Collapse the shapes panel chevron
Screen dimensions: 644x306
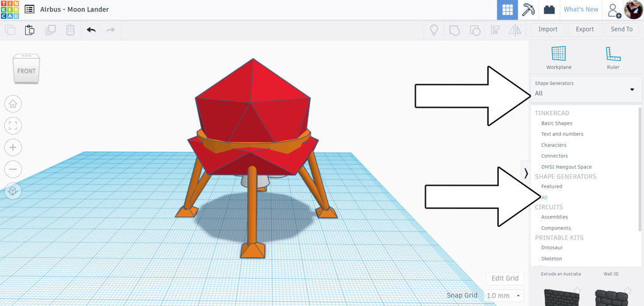(x=526, y=174)
